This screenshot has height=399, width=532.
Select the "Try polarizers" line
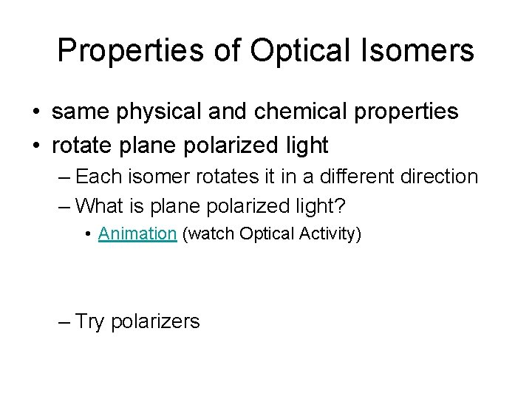pos(137,321)
